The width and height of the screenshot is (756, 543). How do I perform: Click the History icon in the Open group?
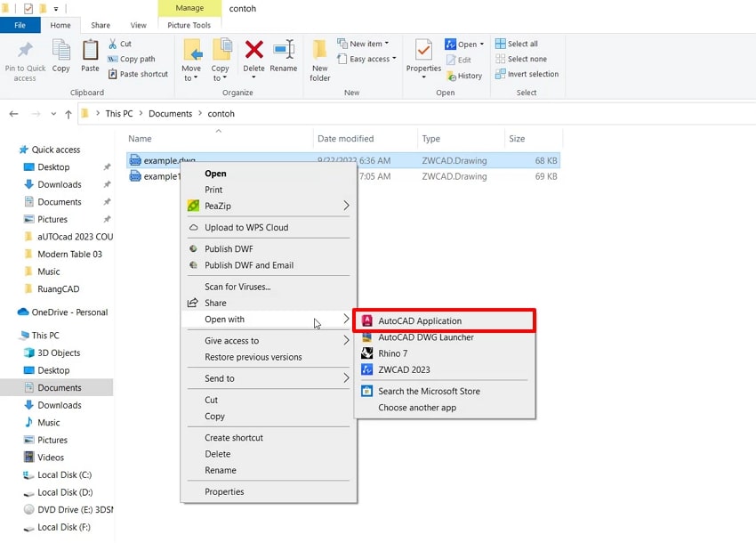pos(464,76)
